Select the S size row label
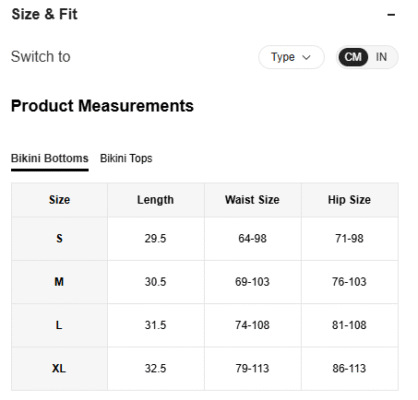This screenshot has height=400, width=418. click(x=60, y=239)
